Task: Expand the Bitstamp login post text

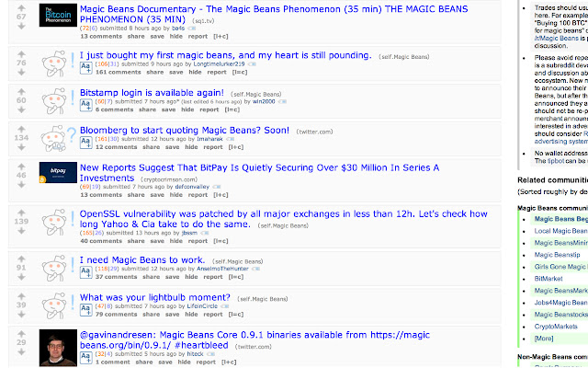Action: pos(85,105)
